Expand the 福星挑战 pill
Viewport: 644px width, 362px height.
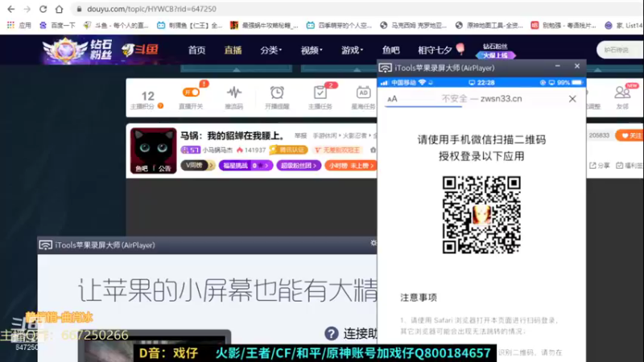click(246, 166)
